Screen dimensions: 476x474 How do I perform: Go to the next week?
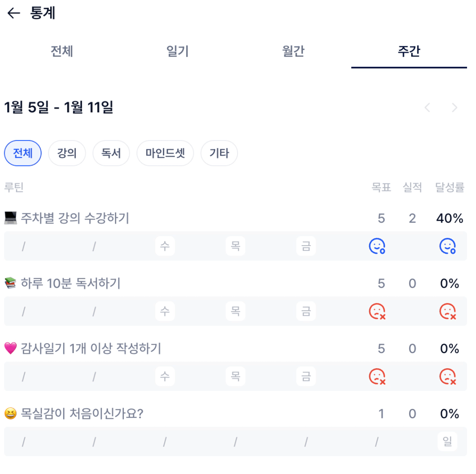click(455, 108)
